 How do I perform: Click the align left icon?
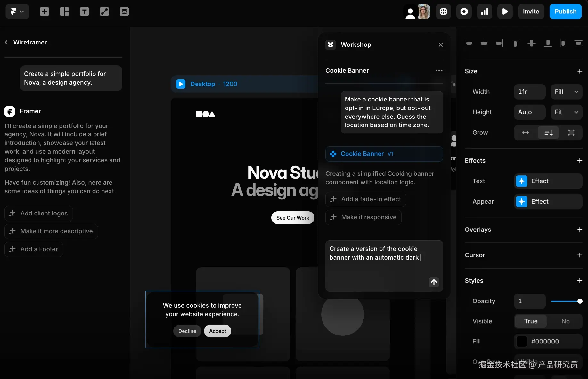tap(468, 43)
